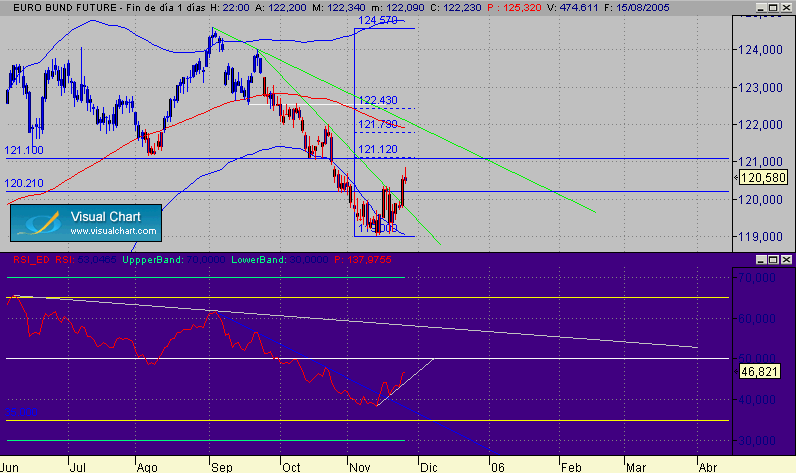
Task: Click the 70,000 RSI scale value
Action: click(756, 278)
